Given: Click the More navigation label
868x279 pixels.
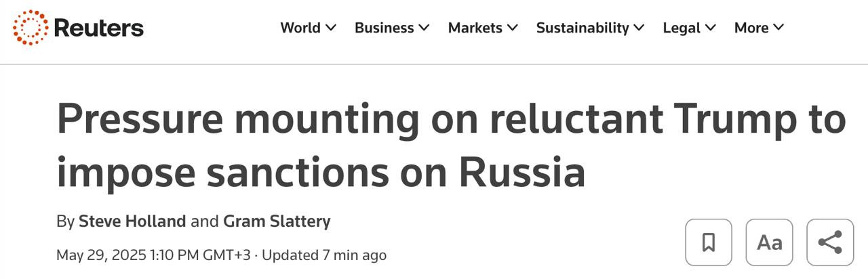Looking at the screenshot, I should [x=751, y=28].
